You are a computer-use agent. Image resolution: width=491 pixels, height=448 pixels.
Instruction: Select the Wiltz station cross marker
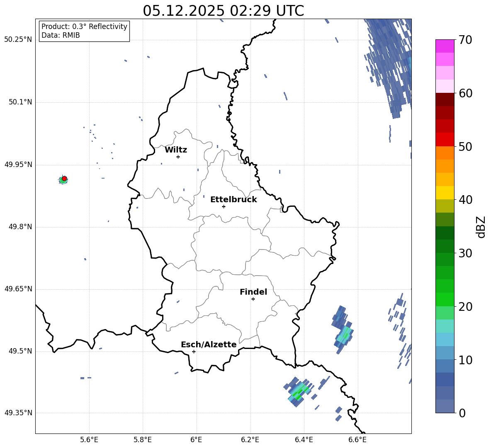(x=178, y=157)
